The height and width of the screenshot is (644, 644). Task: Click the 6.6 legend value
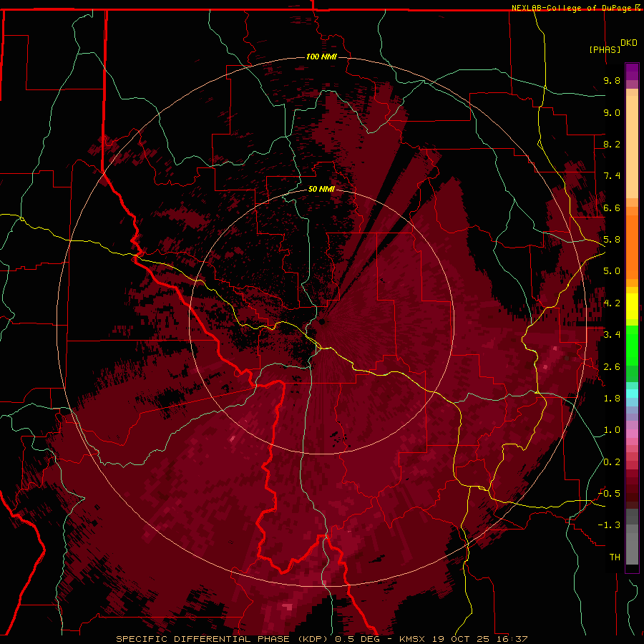pyautogui.click(x=612, y=208)
